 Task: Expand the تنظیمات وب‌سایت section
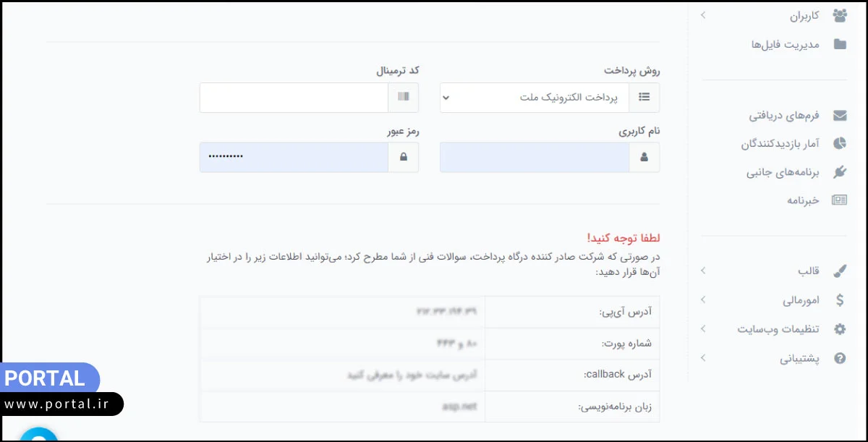coord(702,328)
